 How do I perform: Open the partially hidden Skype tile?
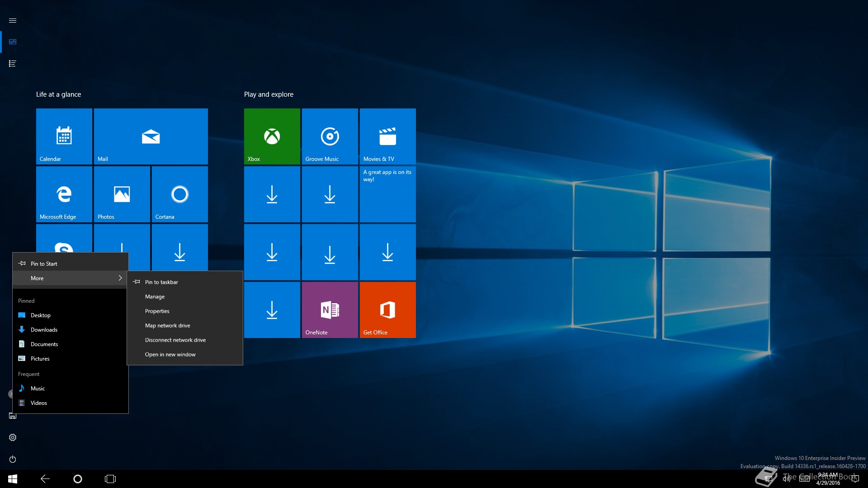tap(64, 238)
